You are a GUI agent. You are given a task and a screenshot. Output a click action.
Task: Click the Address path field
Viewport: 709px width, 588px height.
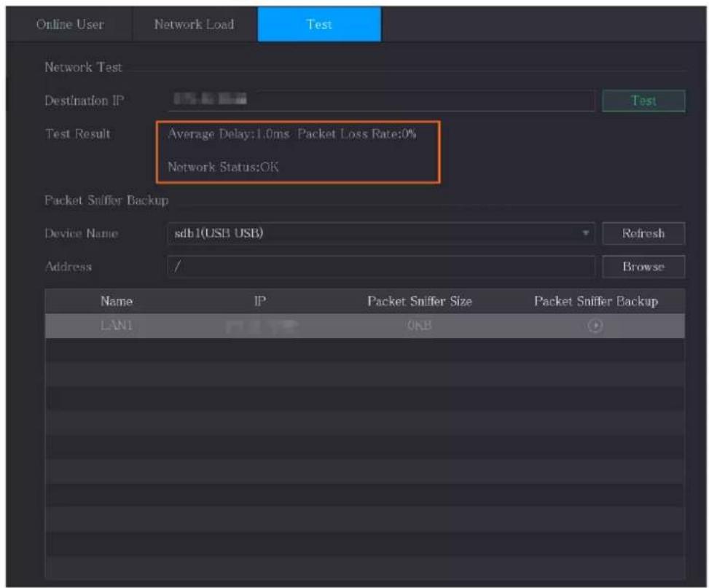pyautogui.click(x=381, y=267)
